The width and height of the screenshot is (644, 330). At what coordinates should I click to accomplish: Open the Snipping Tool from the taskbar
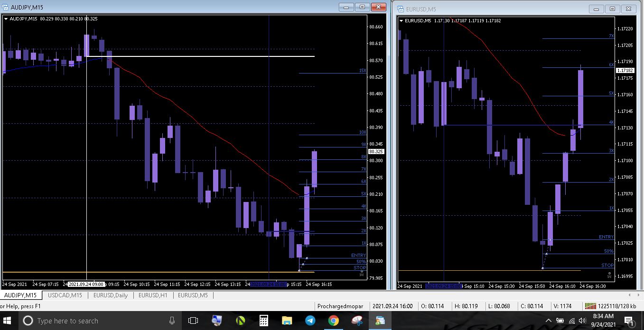pyautogui.click(x=357, y=321)
